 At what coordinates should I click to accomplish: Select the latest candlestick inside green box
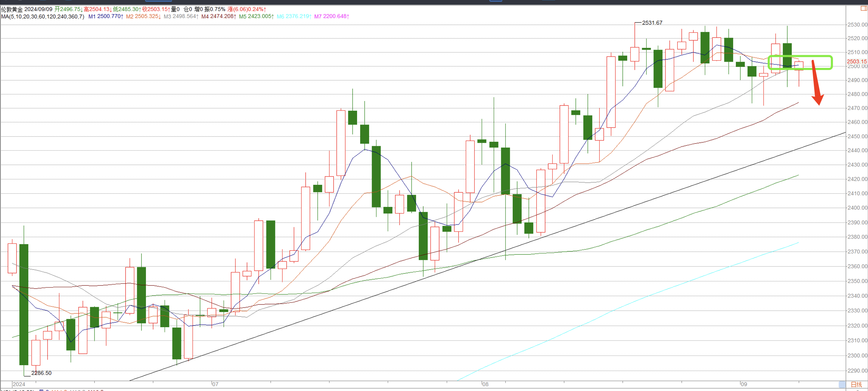[799, 66]
